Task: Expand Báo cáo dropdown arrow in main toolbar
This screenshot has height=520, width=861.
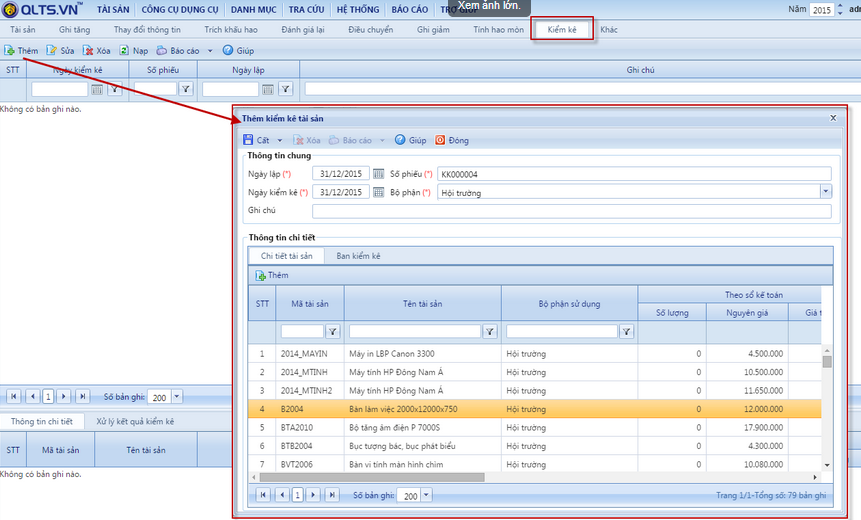Action: pyautogui.click(x=210, y=51)
